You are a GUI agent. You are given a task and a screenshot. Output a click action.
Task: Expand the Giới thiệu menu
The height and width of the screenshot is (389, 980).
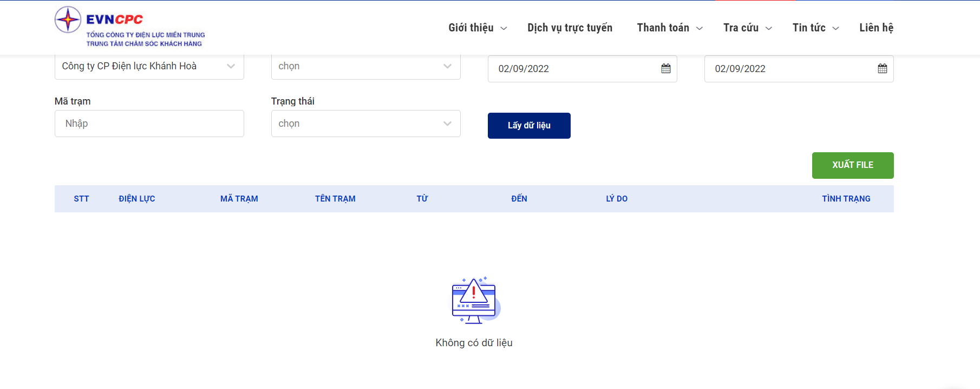pyautogui.click(x=477, y=28)
